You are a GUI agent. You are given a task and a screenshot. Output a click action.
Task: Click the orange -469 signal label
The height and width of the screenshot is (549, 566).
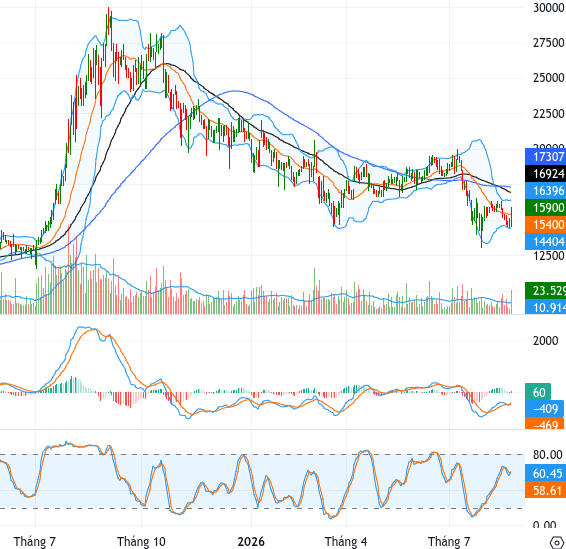[544, 424]
